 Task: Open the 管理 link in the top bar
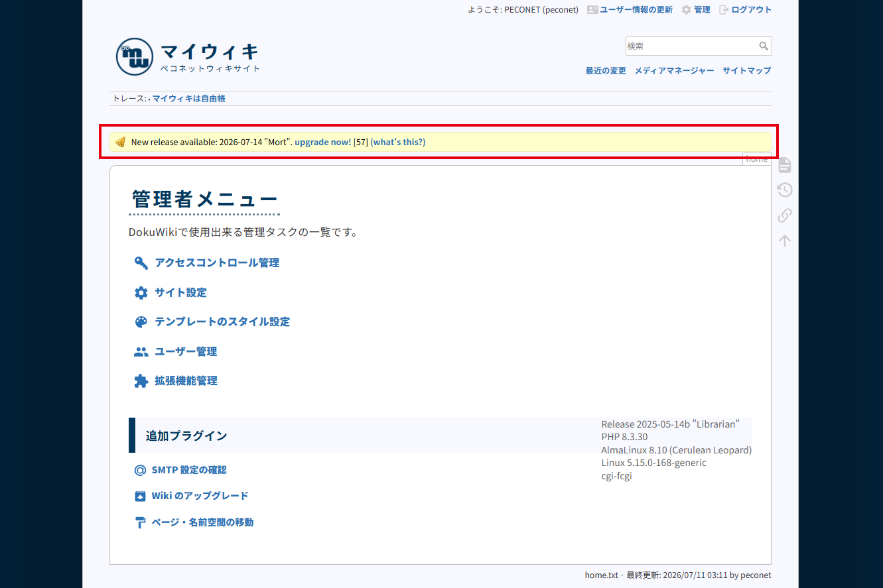[702, 10]
